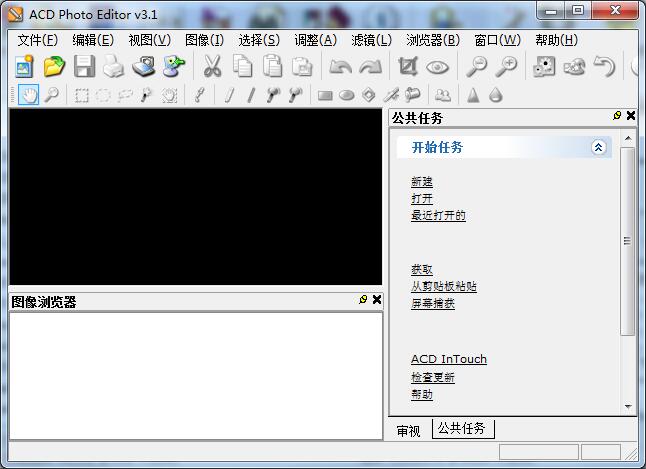Click the Undo arrow icon
The width and height of the screenshot is (646, 469).
[340, 67]
